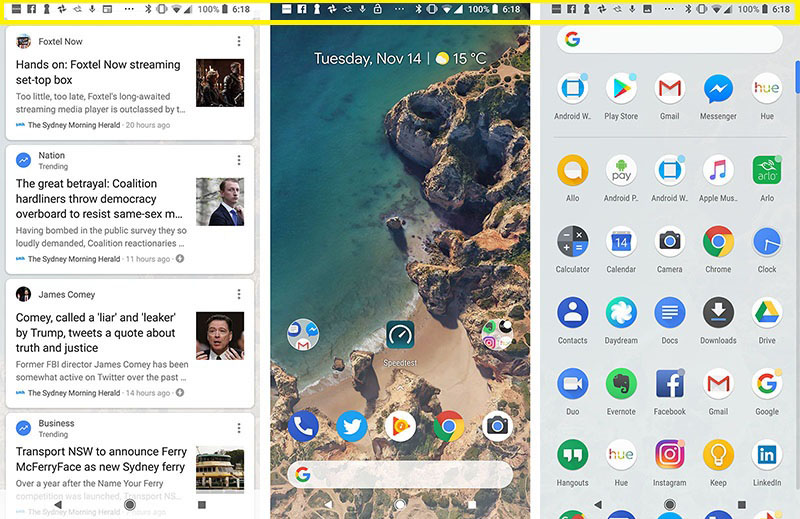Launch Camera from app drawer
800x519 pixels.
[669, 241]
